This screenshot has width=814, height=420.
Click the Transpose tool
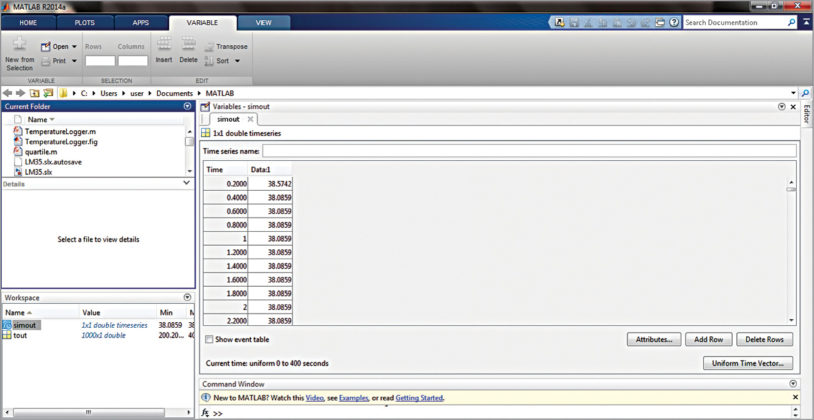[225, 46]
